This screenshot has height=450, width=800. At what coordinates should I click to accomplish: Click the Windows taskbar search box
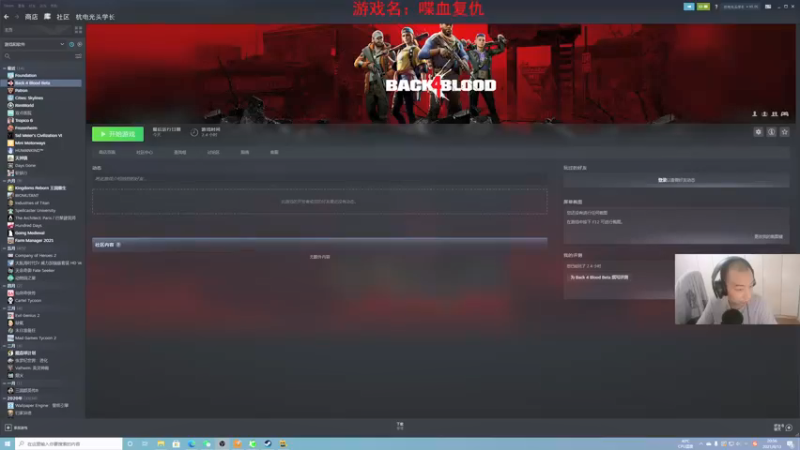tap(69, 444)
